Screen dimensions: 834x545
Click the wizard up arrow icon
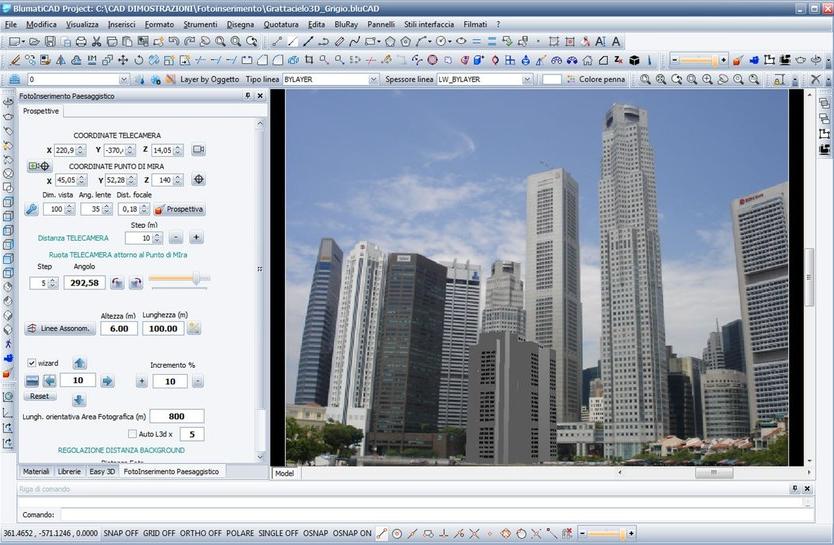(79, 363)
